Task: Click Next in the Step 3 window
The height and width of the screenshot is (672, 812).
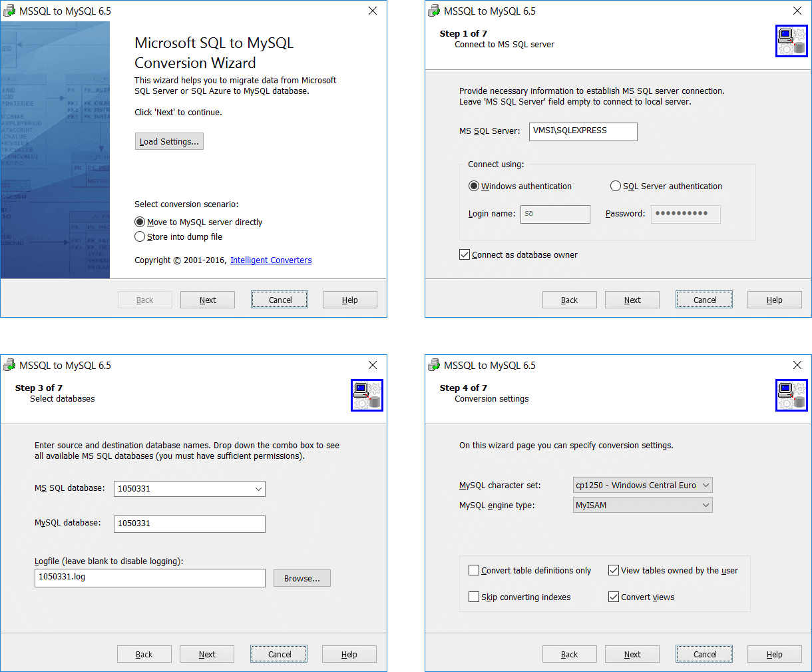Action: 207,654
